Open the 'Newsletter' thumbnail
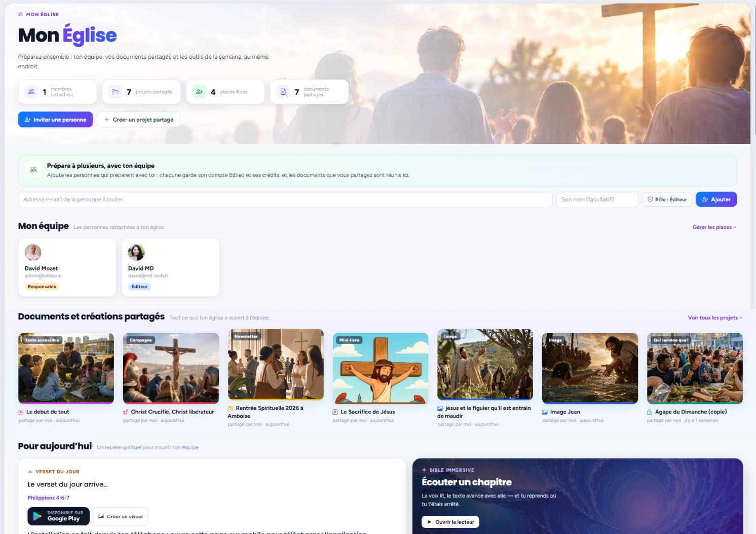Screen dimensions: 756x534 [x=276, y=364]
